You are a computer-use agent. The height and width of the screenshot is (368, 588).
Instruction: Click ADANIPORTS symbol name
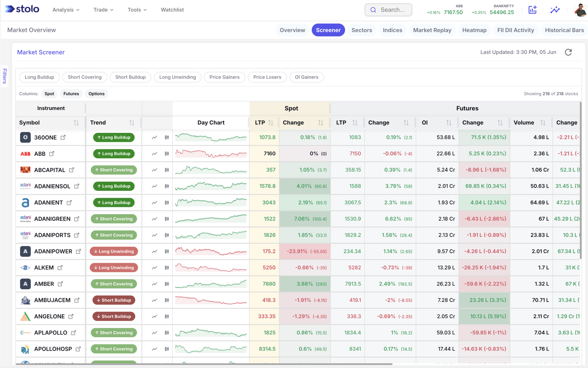tap(52, 235)
